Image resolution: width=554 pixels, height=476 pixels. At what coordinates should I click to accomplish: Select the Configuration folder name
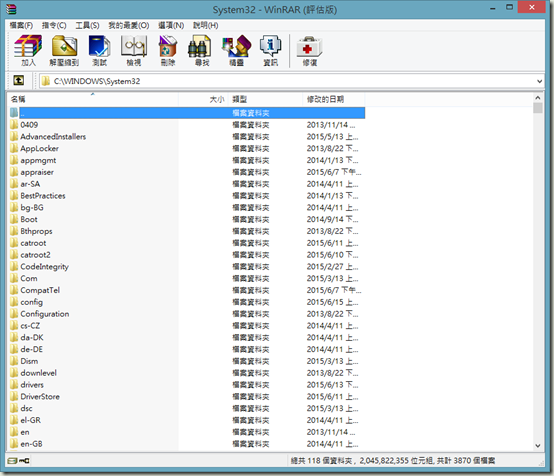point(45,314)
